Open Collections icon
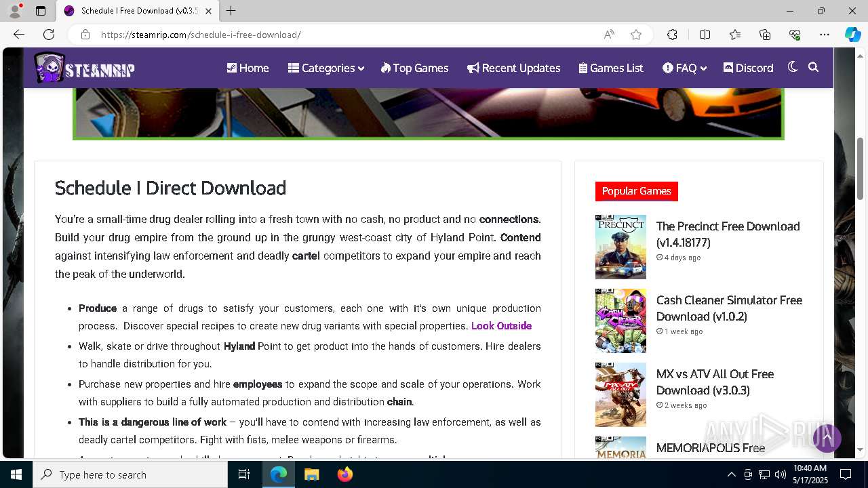 click(765, 35)
